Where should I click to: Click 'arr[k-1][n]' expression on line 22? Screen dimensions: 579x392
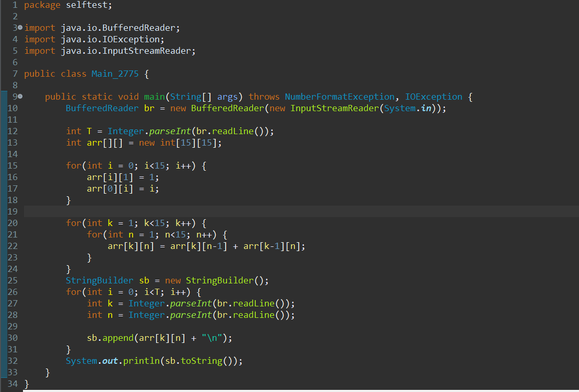[272, 246]
